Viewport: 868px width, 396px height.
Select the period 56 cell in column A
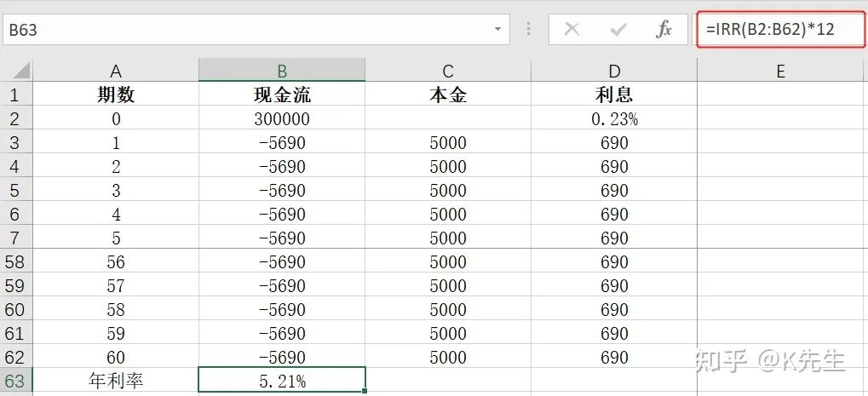[x=116, y=261]
